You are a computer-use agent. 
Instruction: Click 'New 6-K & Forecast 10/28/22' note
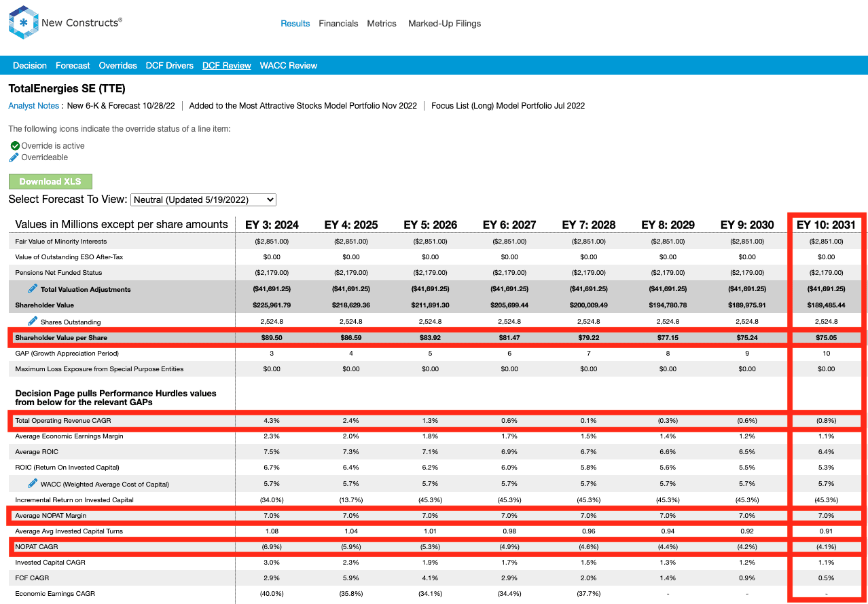pyautogui.click(x=121, y=106)
